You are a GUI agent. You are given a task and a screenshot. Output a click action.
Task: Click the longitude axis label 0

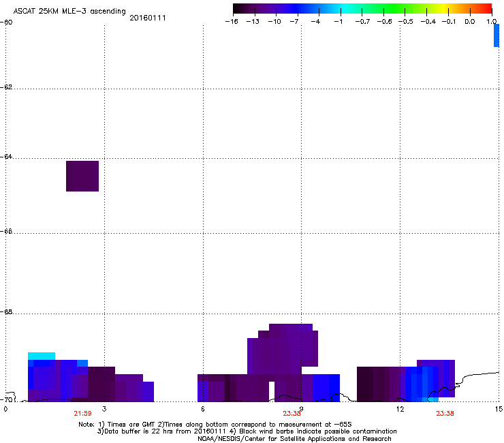coord(5,409)
